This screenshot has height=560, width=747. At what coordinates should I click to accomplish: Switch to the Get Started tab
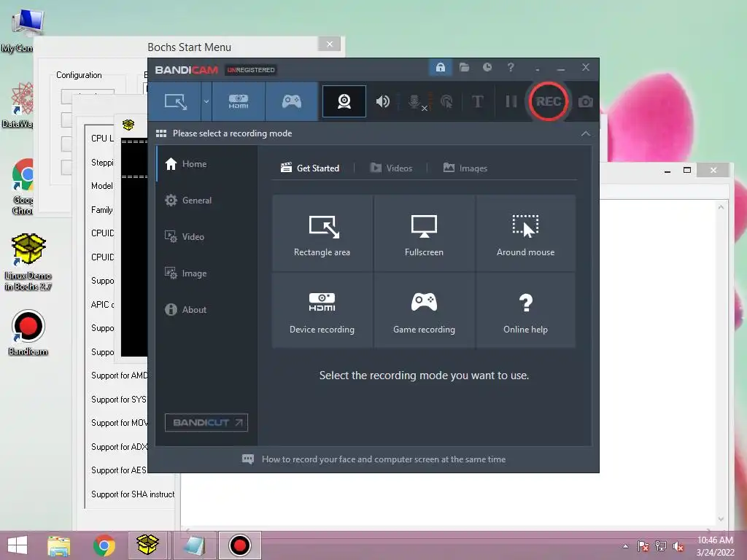point(310,168)
